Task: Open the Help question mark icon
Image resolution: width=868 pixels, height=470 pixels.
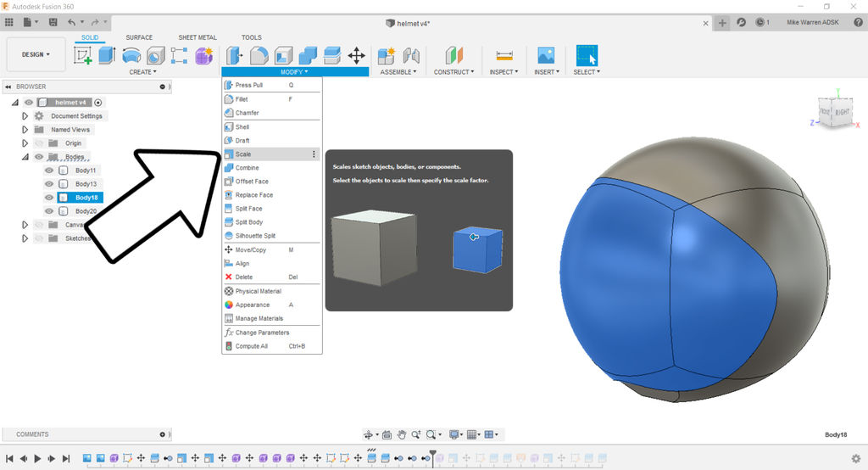Action: 858,22
